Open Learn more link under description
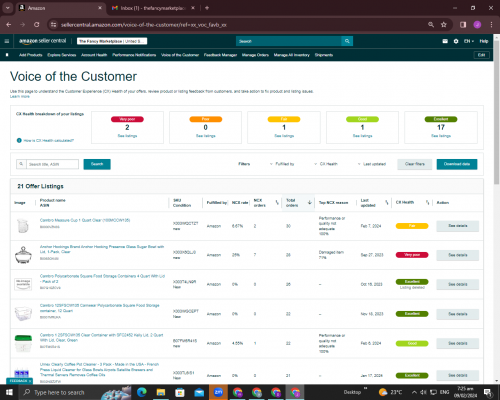 [x=20, y=96]
